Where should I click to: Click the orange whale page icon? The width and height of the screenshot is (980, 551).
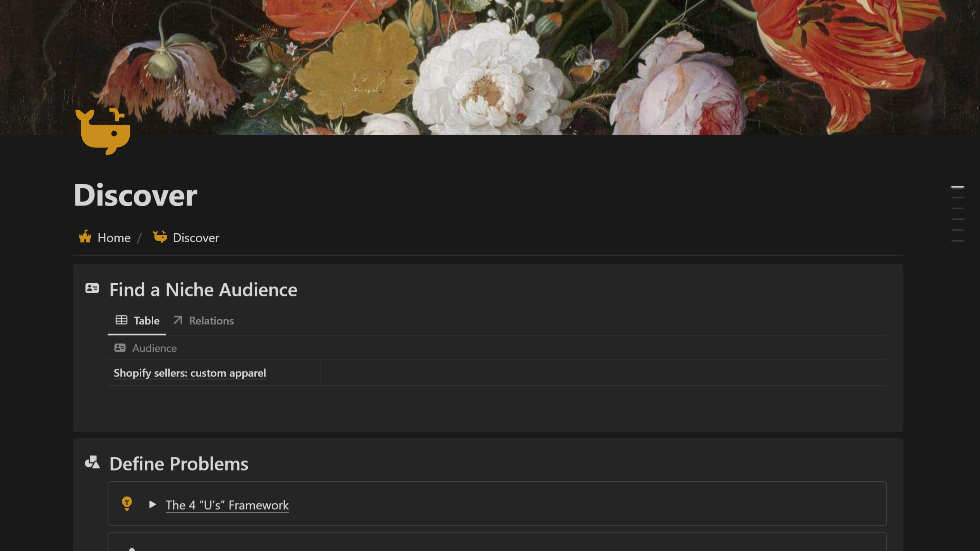pos(103,132)
